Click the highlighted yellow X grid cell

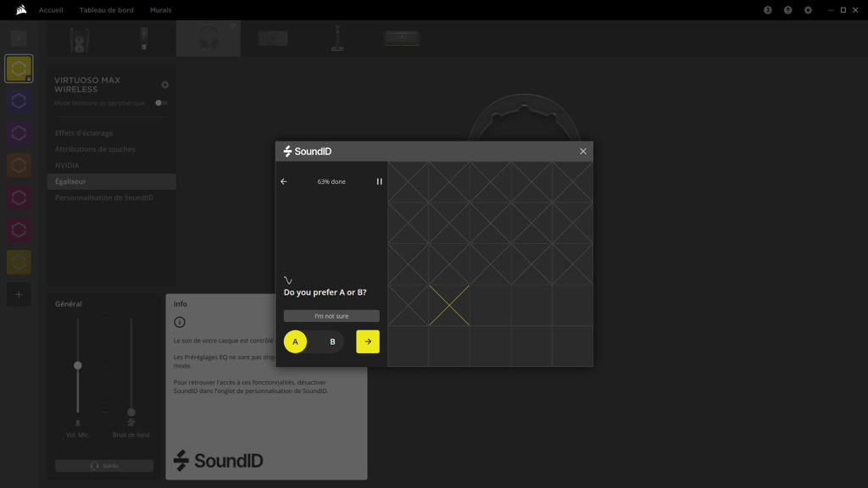click(x=449, y=305)
